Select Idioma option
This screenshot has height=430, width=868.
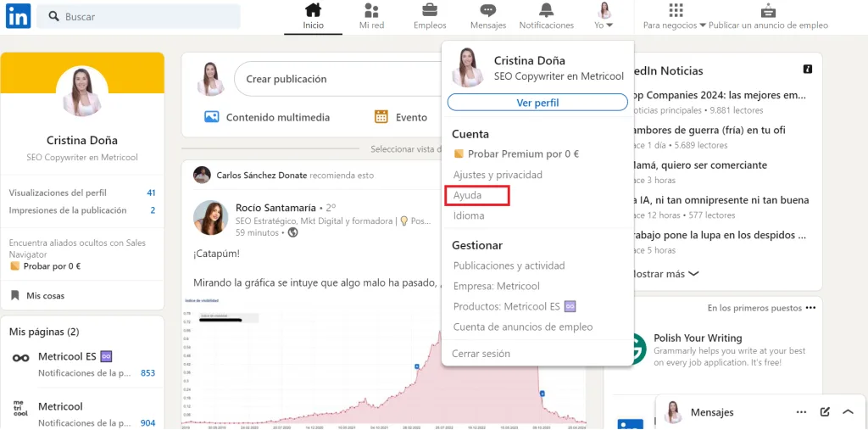point(469,215)
